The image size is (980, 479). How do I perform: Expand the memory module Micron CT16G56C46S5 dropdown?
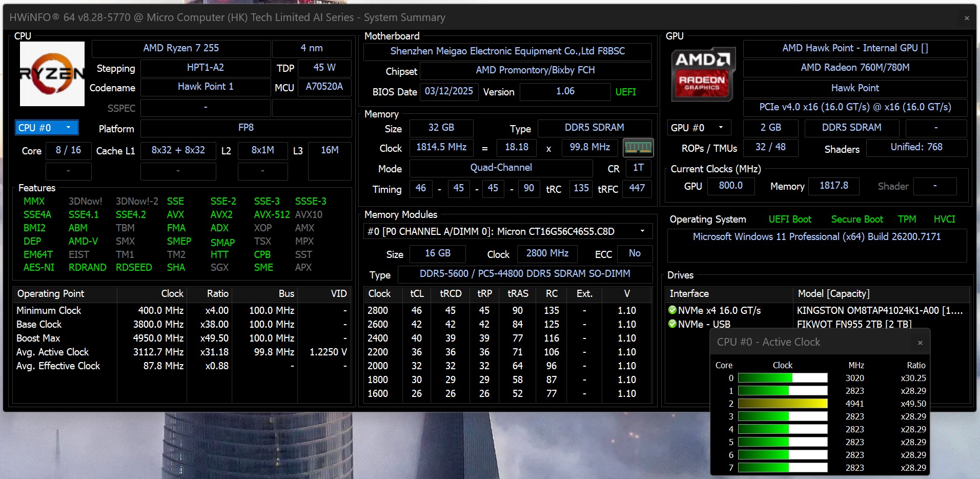[x=642, y=231]
